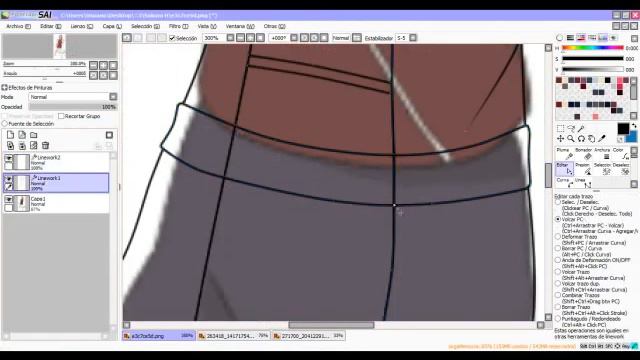Adjust the Hue color slider

point(593,48)
